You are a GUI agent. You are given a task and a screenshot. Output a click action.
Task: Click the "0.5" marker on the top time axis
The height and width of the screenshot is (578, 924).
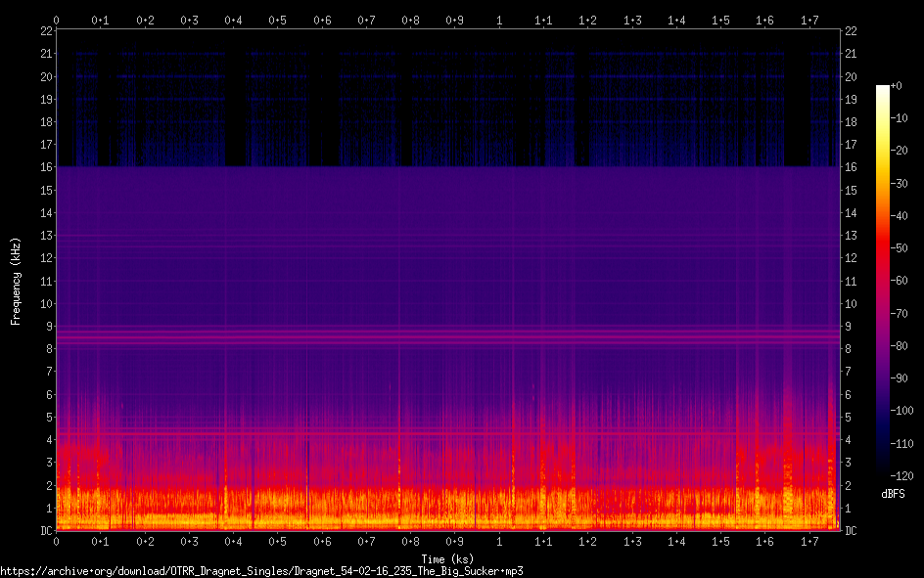tap(278, 20)
